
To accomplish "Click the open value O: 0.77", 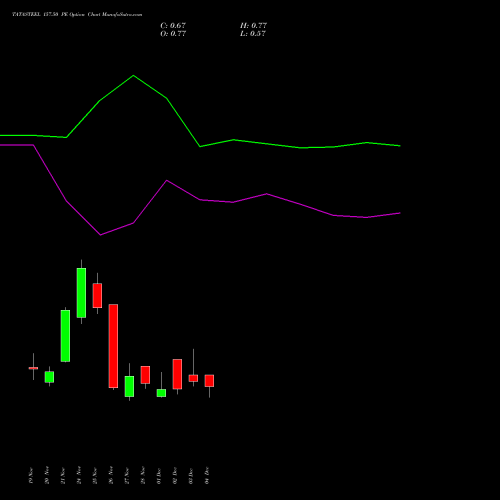I will click(173, 34).
